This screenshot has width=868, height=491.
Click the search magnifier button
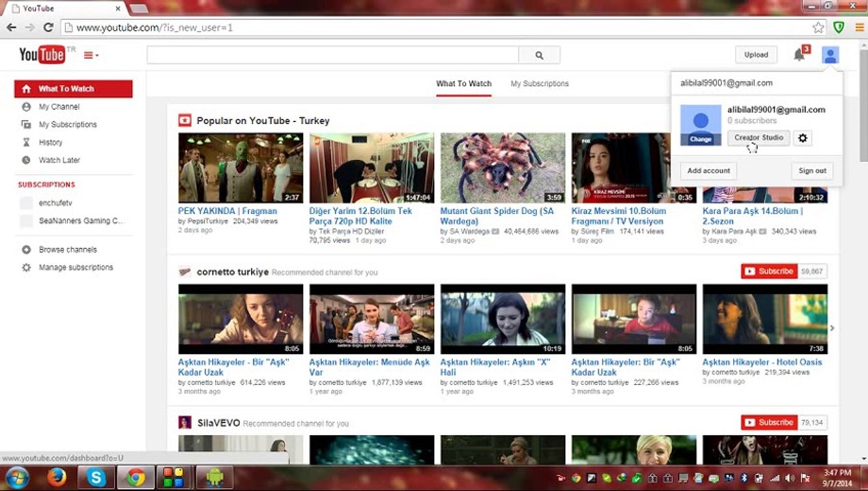(x=539, y=55)
